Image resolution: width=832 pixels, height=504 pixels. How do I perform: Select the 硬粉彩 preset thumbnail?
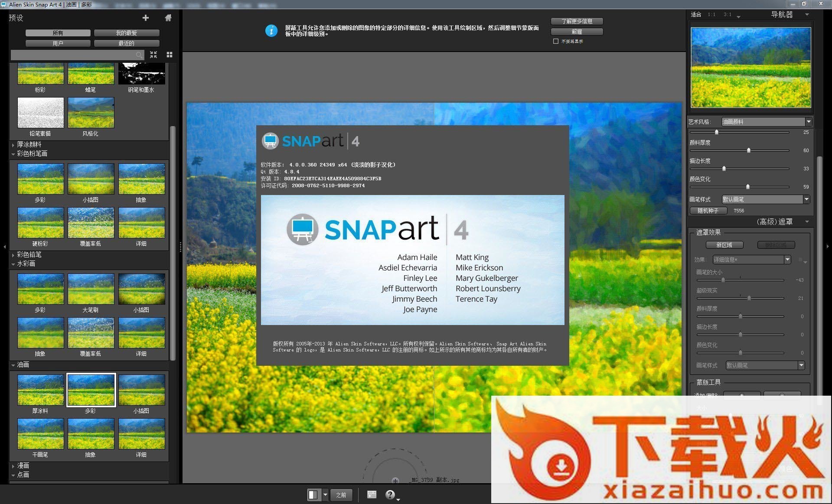point(40,223)
